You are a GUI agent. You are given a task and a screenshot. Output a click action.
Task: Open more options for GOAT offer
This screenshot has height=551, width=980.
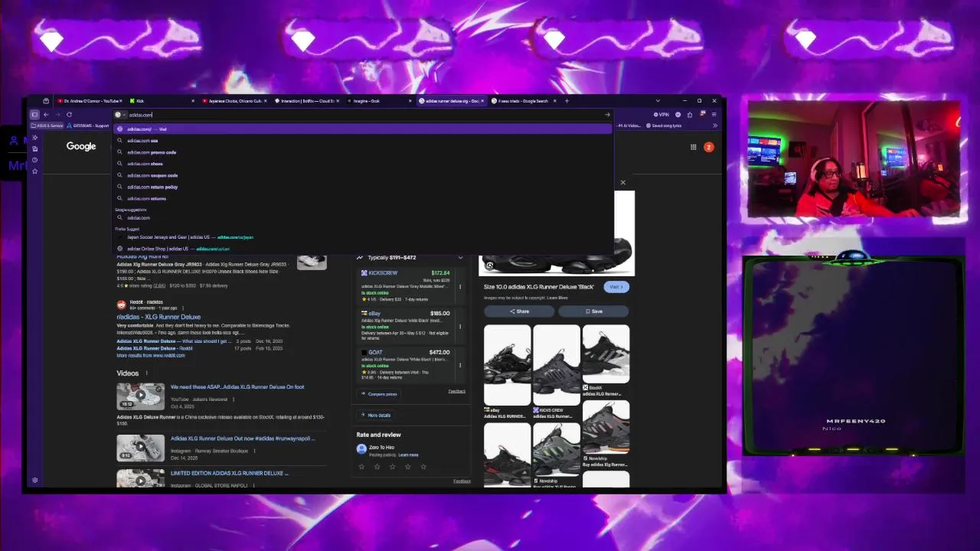pyautogui.click(x=460, y=365)
